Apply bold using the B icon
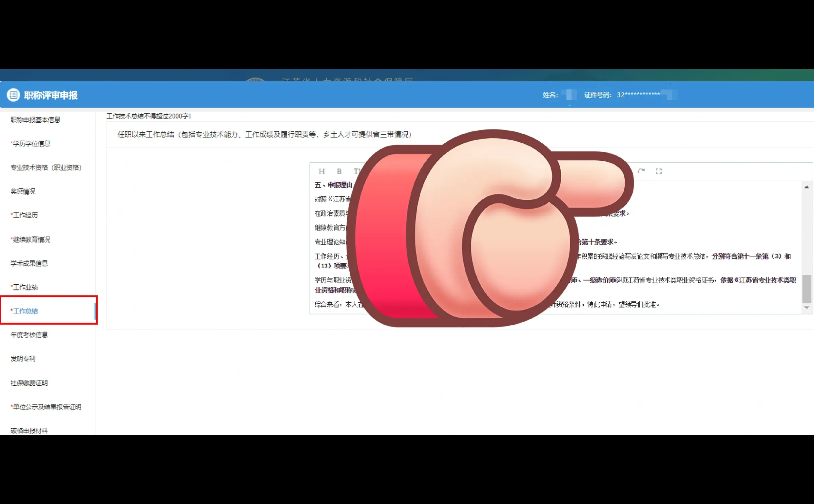This screenshot has width=814, height=504. [x=339, y=172]
